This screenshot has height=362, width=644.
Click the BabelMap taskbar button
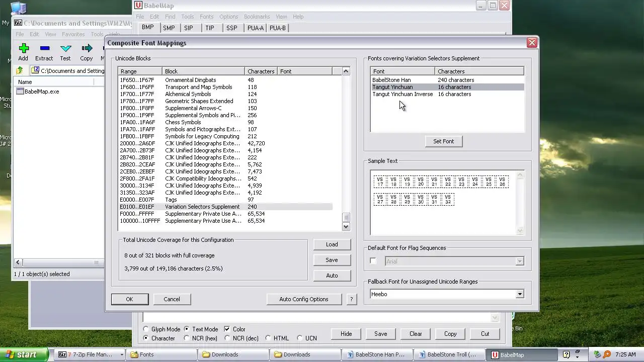[522, 354]
